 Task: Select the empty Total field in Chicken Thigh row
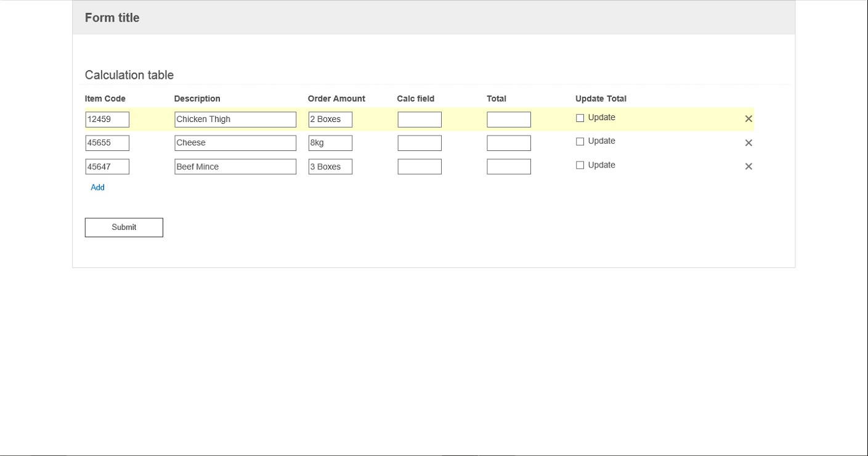pos(509,120)
